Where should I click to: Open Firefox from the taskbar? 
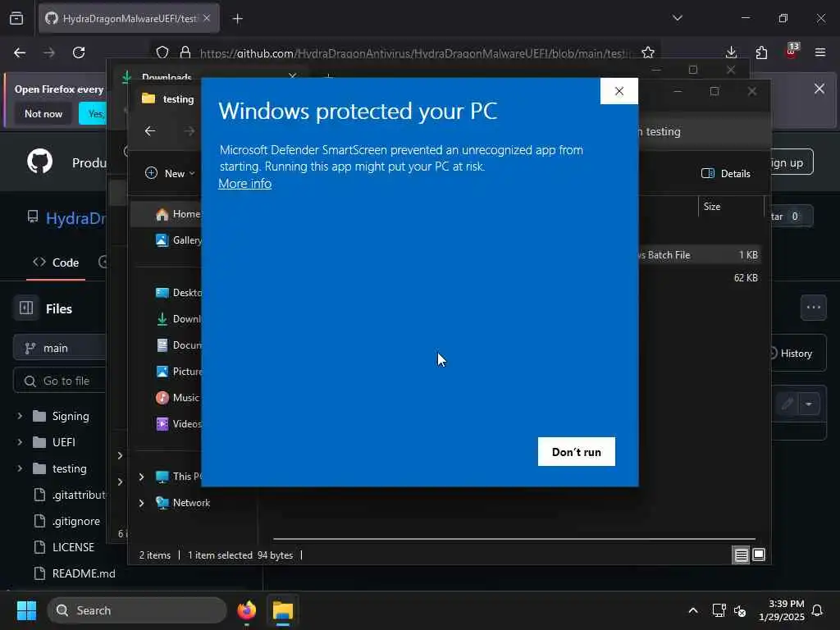click(247, 610)
